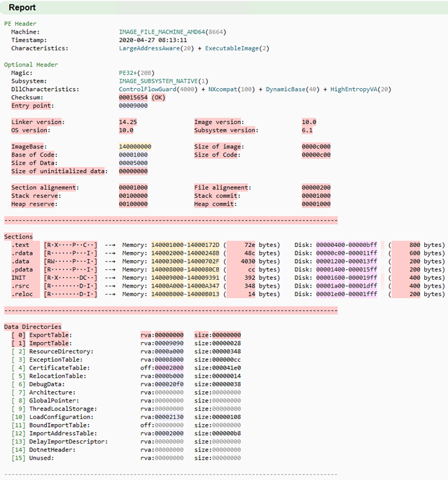Select the INIT section name
Screen dimensions: 448x480
click(x=19, y=278)
